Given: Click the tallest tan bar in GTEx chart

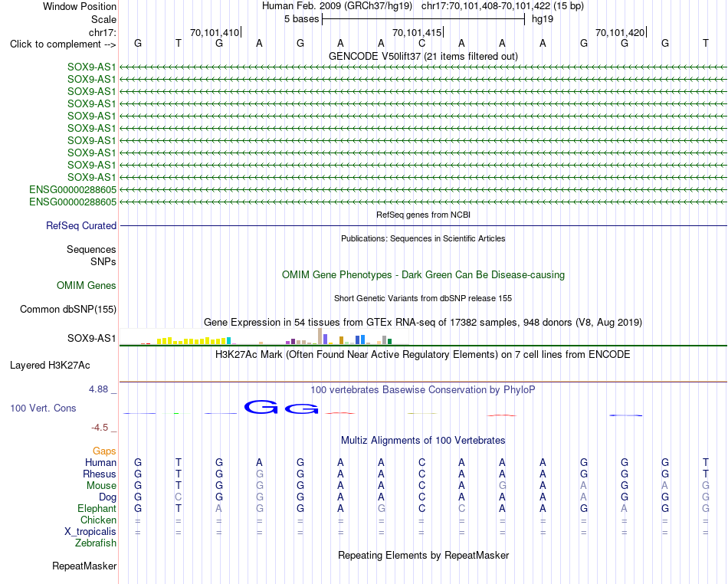Looking at the screenshot, I should tap(320, 336).
